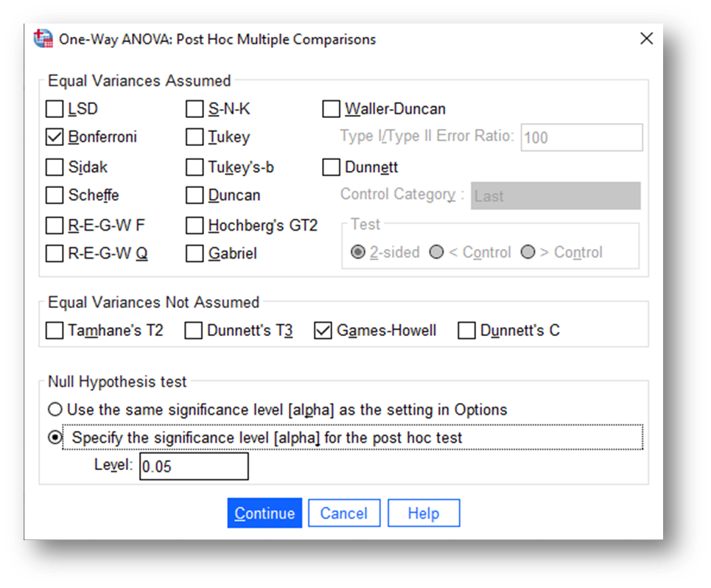Tick the Gabriel checkbox

click(195, 253)
